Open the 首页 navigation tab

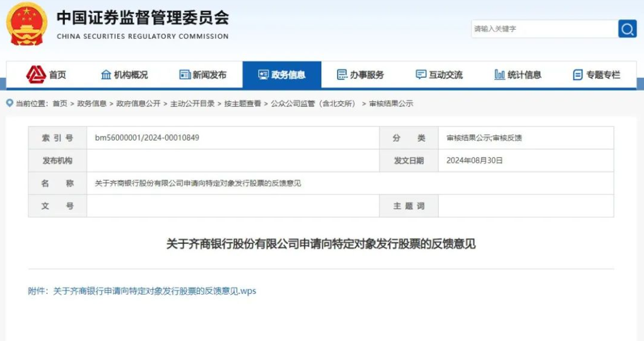pyautogui.click(x=46, y=75)
